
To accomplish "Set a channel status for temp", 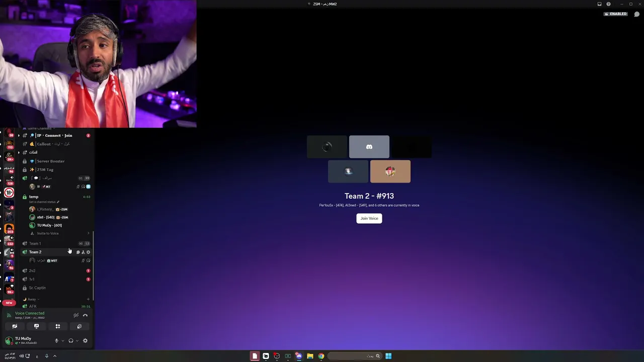I will click(x=44, y=202).
